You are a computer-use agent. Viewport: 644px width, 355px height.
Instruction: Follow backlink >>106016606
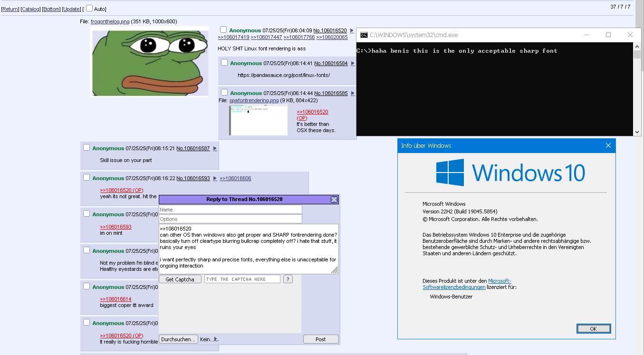(235, 178)
